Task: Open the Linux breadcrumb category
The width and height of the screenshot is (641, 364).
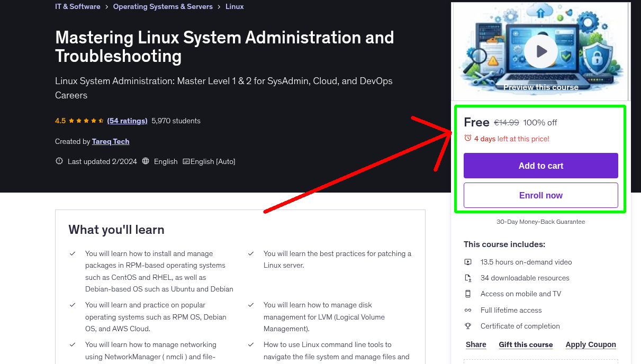Action: tap(234, 6)
